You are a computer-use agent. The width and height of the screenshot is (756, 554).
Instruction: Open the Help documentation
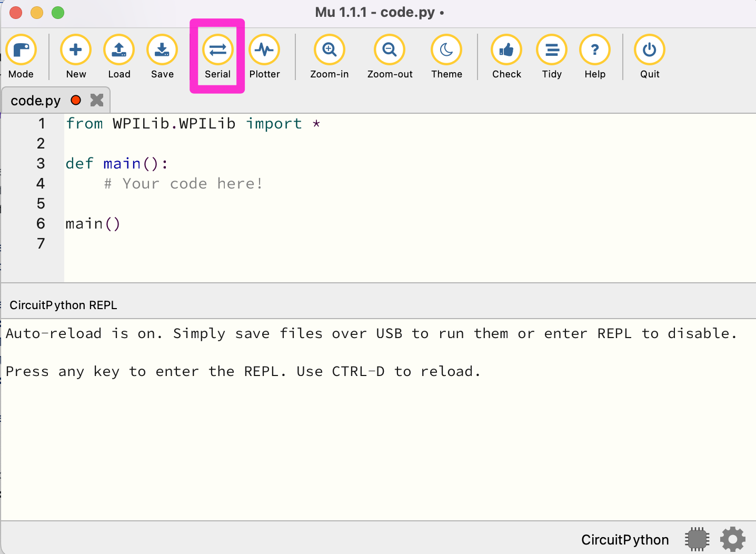tap(595, 56)
